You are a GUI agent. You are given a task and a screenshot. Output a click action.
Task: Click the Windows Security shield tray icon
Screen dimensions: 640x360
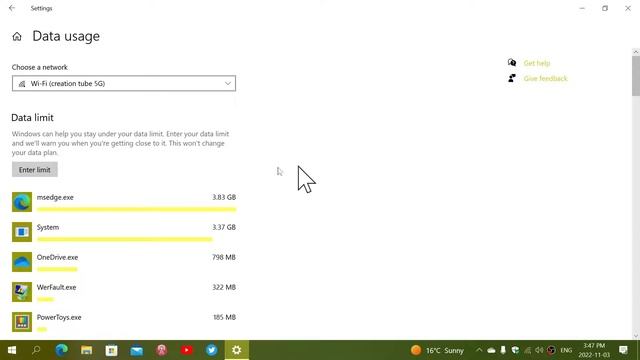pyautogui.click(x=515, y=350)
